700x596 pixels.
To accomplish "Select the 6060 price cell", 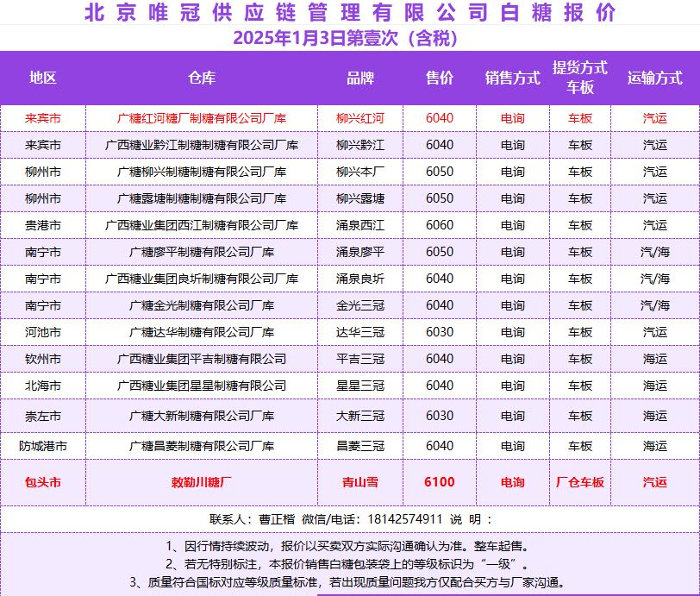I will [x=440, y=225].
